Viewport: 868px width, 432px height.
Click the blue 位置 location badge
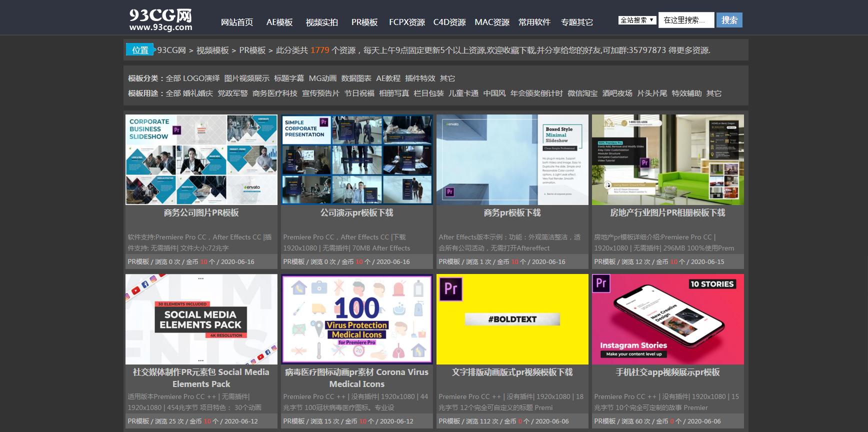[x=139, y=50]
